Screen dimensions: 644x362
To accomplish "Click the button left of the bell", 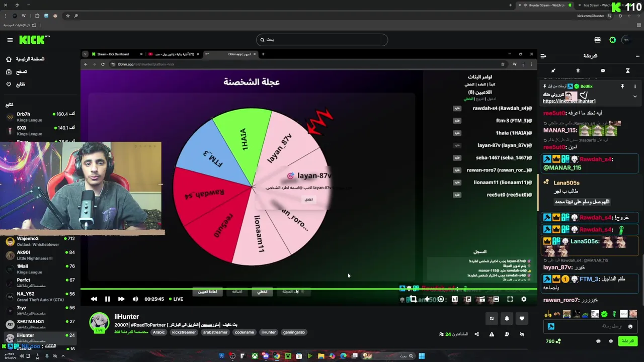I will click(x=492, y=318).
